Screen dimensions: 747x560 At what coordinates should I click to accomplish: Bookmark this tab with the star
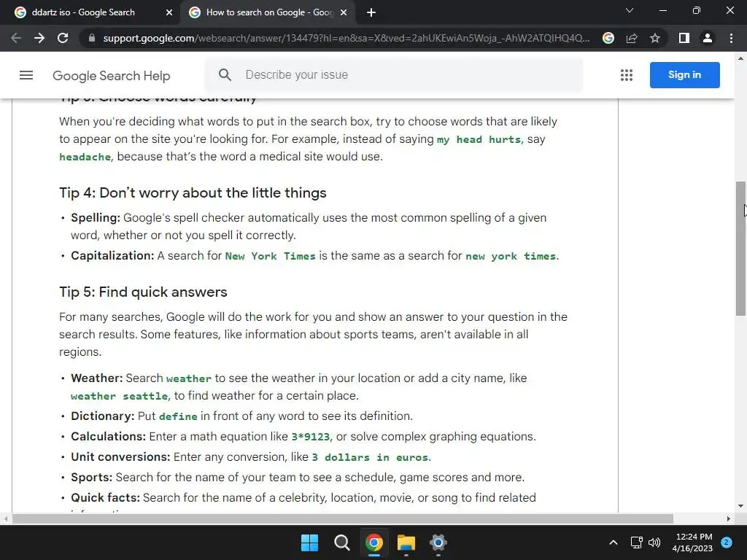(x=655, y=38)
